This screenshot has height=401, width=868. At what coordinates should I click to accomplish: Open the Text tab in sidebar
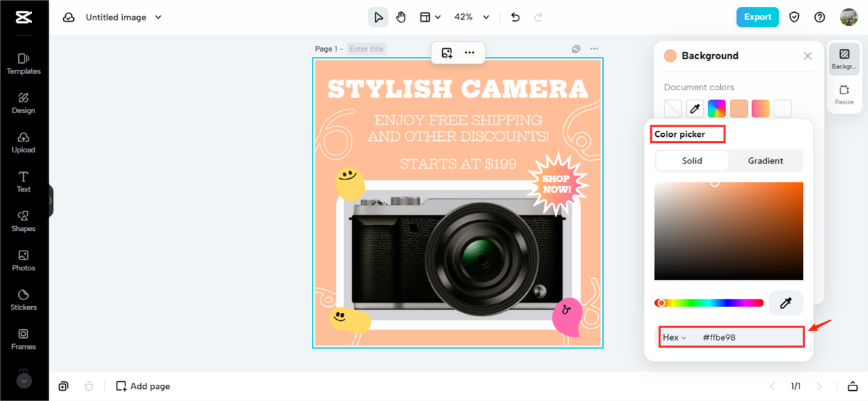point(24,182)
